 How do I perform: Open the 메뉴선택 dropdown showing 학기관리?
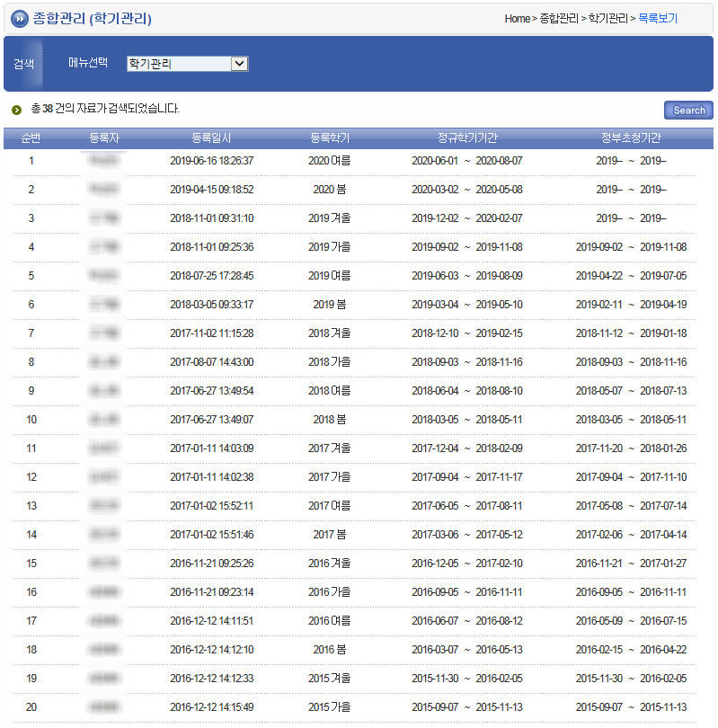pyautogui.click(x=187, y=64)
